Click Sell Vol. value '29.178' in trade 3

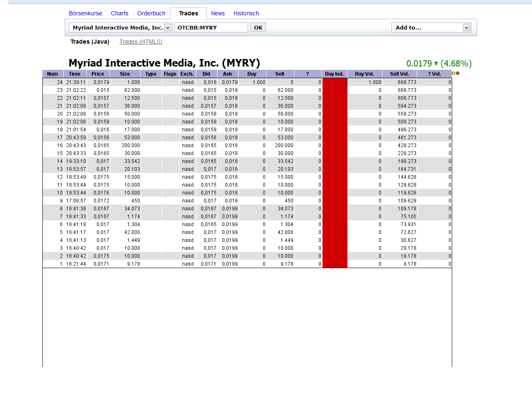click(x=409, y=248)
